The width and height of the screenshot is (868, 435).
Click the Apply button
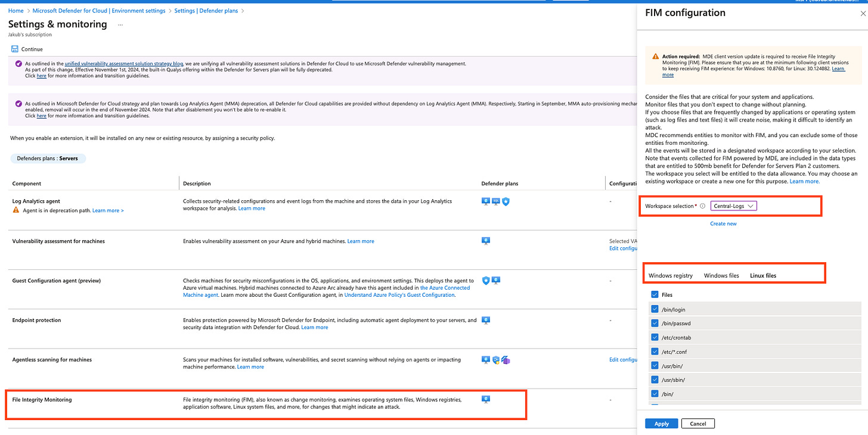pyautogui.click(x=661, y=424)
